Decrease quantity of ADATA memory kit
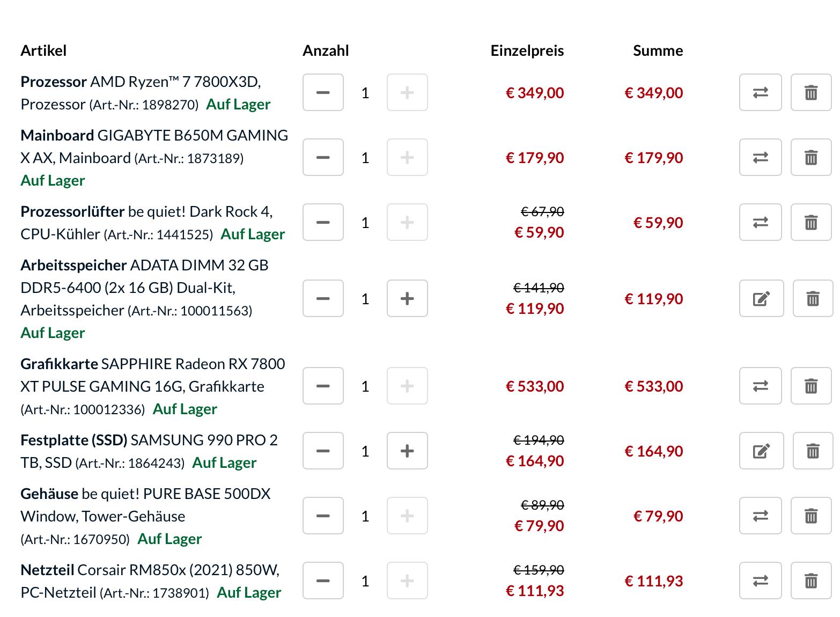Image resolution: width=840 pixels, height=617 pixels. (x=323, y=299)
